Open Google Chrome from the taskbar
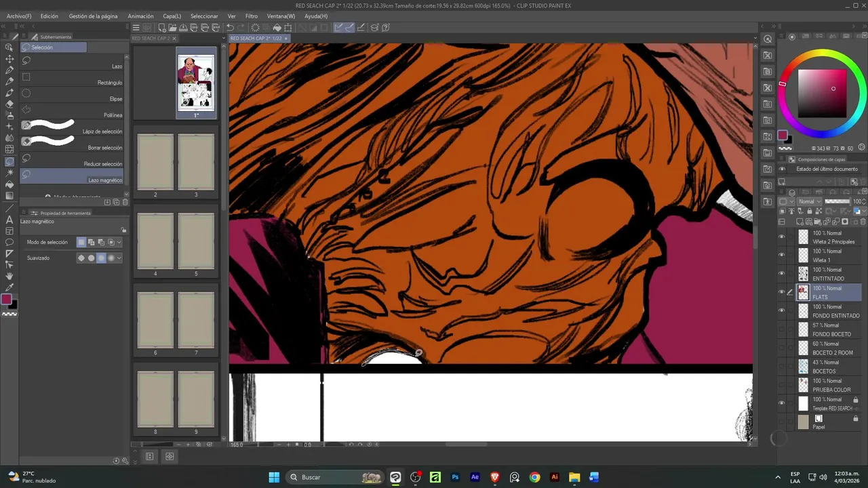This screenshot has height=488, width=868. click(534, 477)
